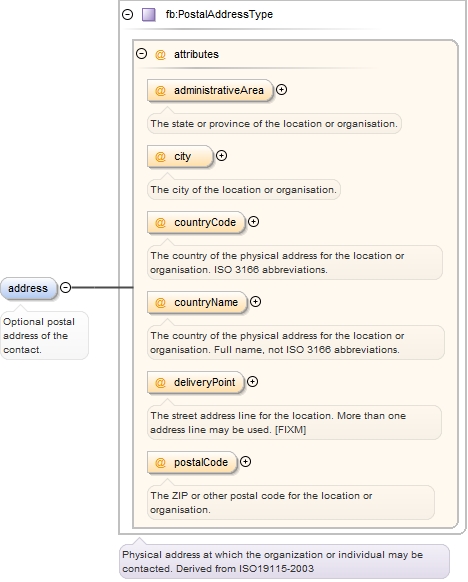Click the ISO19115-2003 type description note
Screen dimensions: 468x582
coord(284,562)
